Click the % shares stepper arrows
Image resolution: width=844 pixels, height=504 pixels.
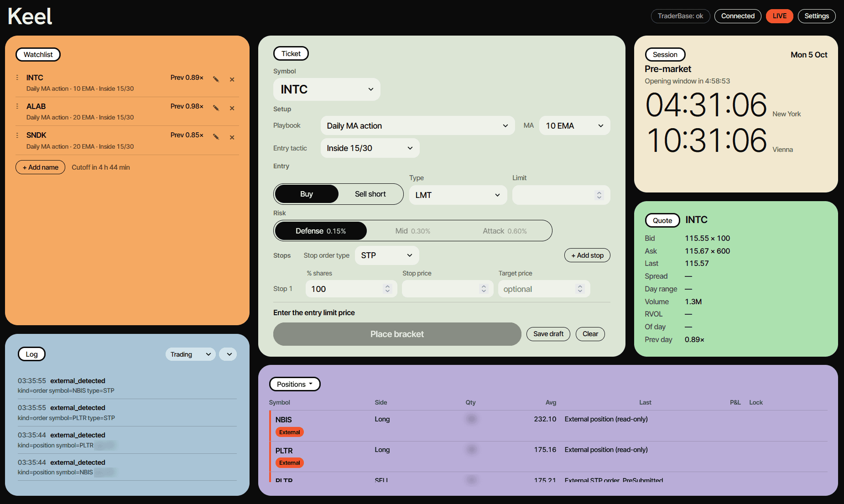[x=387, y=289]
